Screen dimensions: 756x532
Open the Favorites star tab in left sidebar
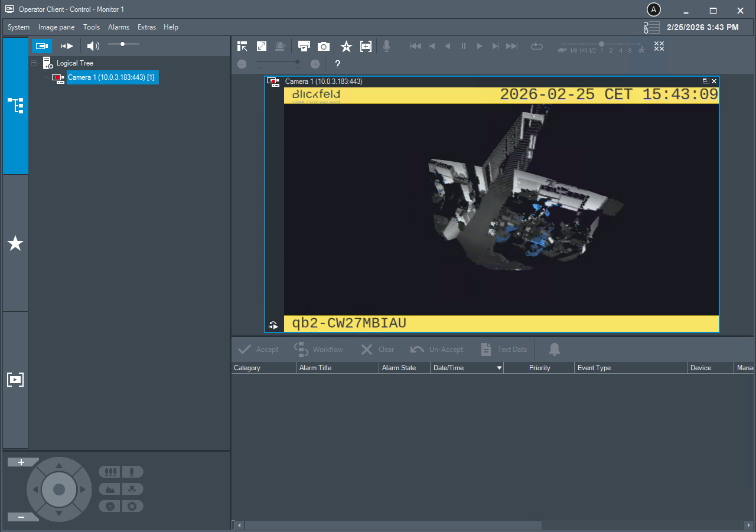(x=15, y=243)
